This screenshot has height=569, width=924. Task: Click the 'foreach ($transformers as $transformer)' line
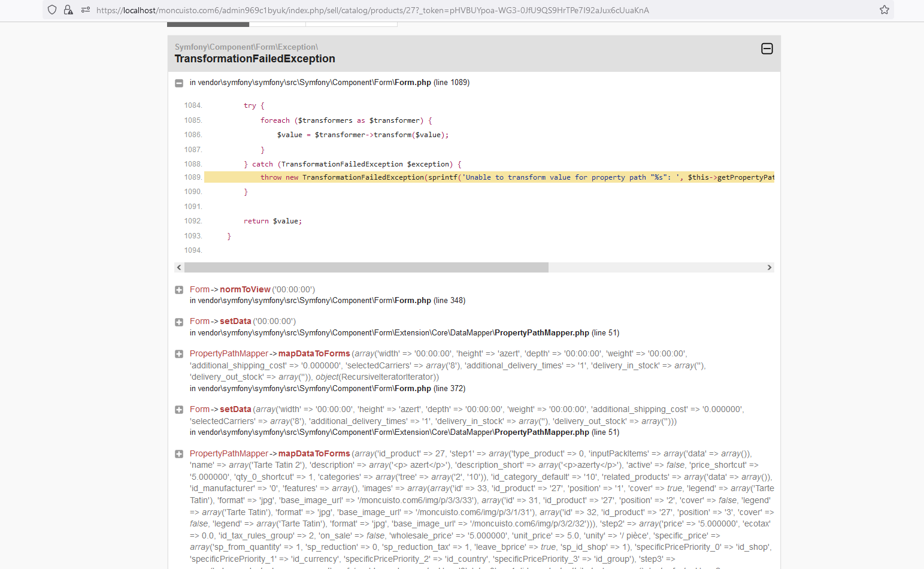click(x=346, y=120)
